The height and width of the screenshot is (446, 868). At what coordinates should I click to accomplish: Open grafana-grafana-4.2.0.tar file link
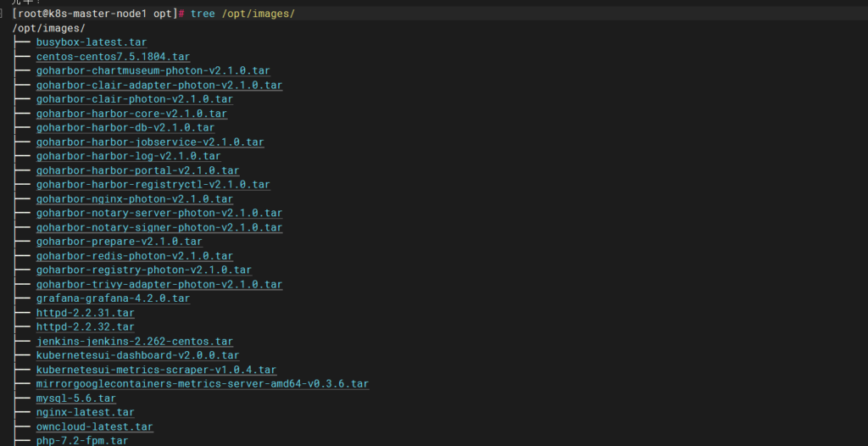tap(113, 298)
